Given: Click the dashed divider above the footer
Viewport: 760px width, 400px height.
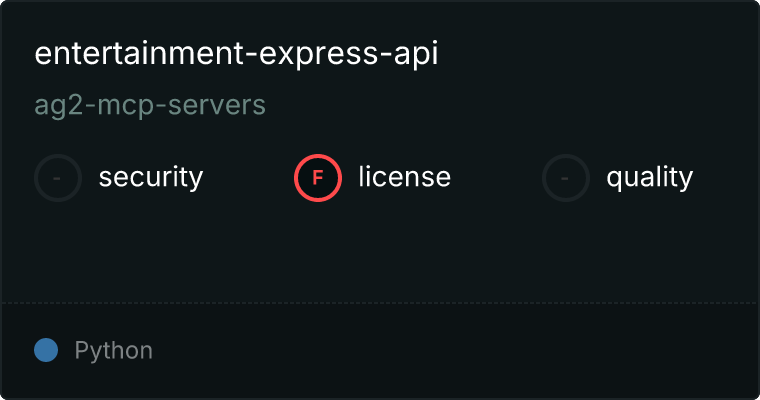Looking at the screenshot, I should click(x=380, y=302).
